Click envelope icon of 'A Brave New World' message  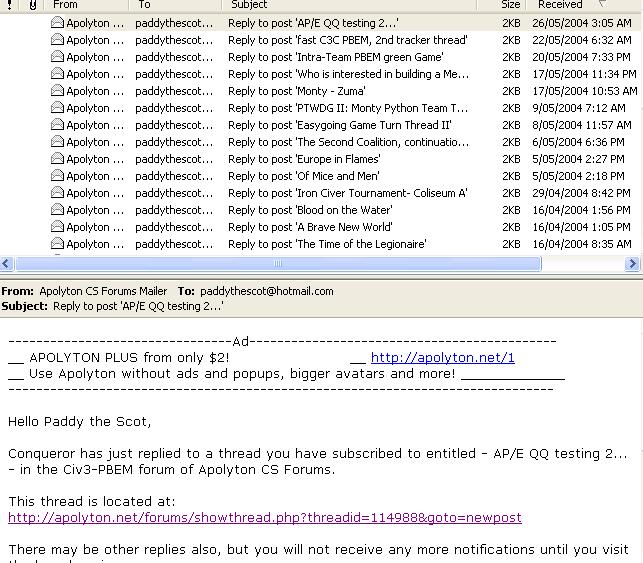(x=57, y=227)
